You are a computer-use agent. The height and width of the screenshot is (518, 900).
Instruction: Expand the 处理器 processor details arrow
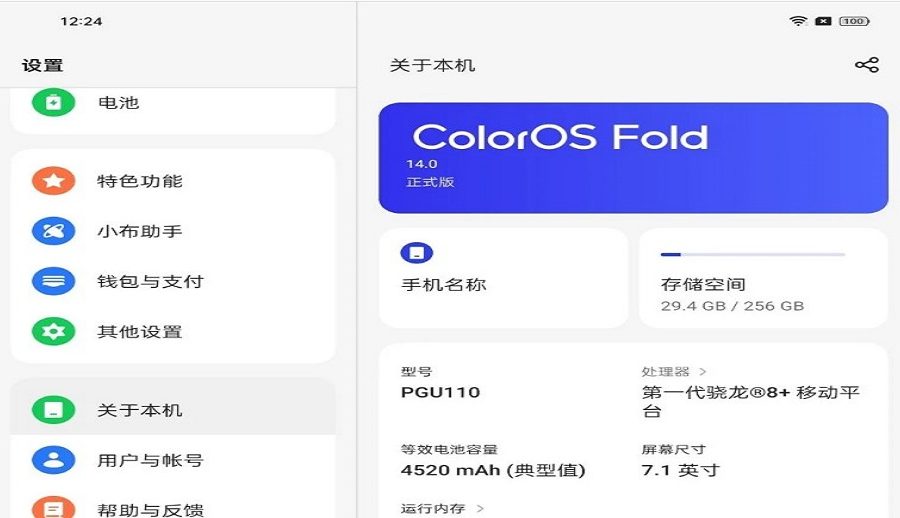point(703,372)
